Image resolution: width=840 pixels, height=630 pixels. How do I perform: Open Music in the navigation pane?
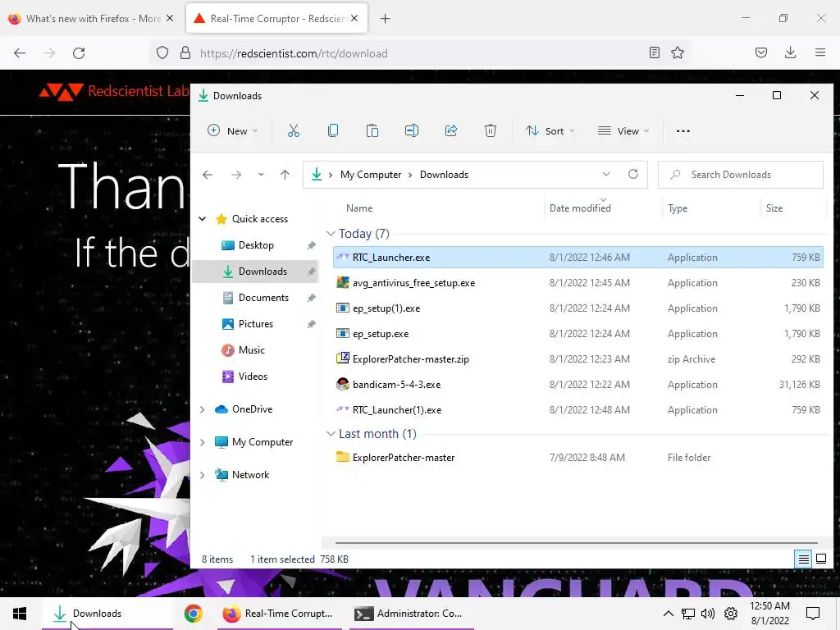coord(251,349)
